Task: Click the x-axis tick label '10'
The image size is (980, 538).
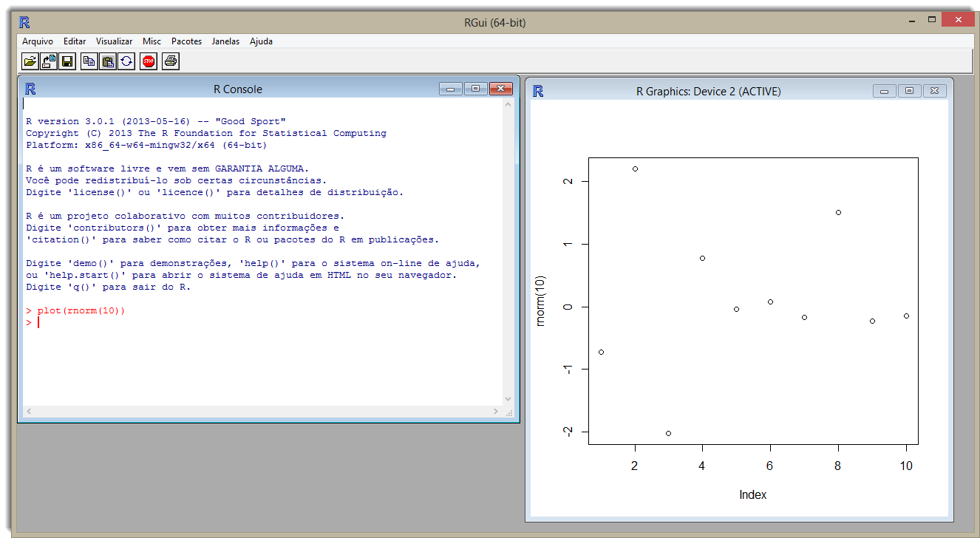Action: tap(906, 466)
